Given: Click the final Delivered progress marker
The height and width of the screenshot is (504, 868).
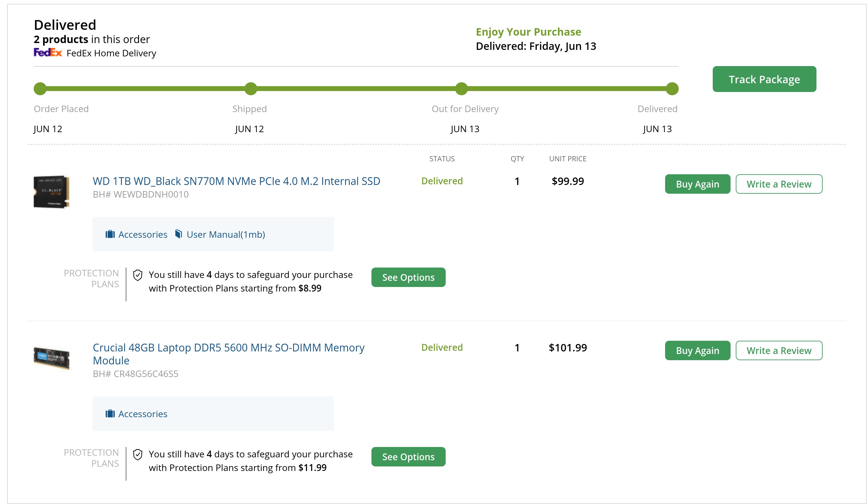Looking at the screenshot, I should coord(672,88).
